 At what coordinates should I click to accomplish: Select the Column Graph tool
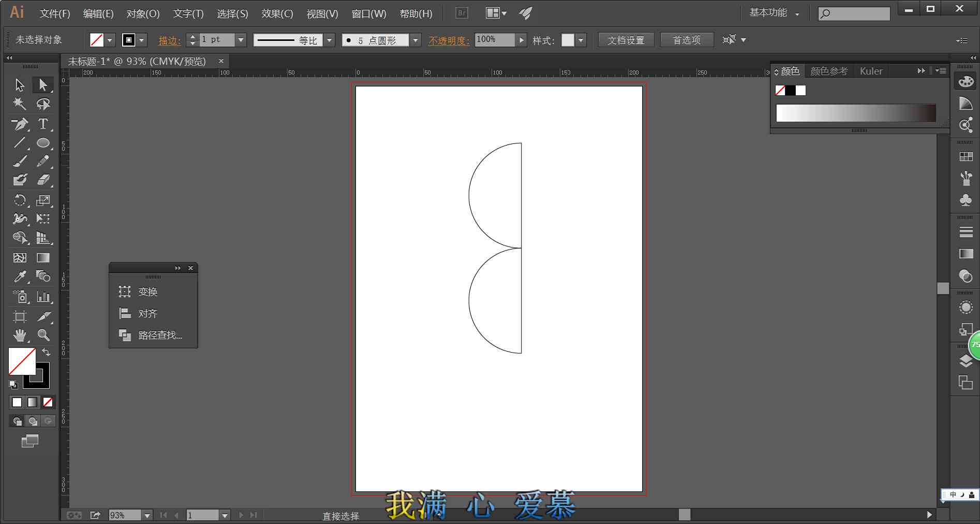pyautogui.click(x=43, y=297)
